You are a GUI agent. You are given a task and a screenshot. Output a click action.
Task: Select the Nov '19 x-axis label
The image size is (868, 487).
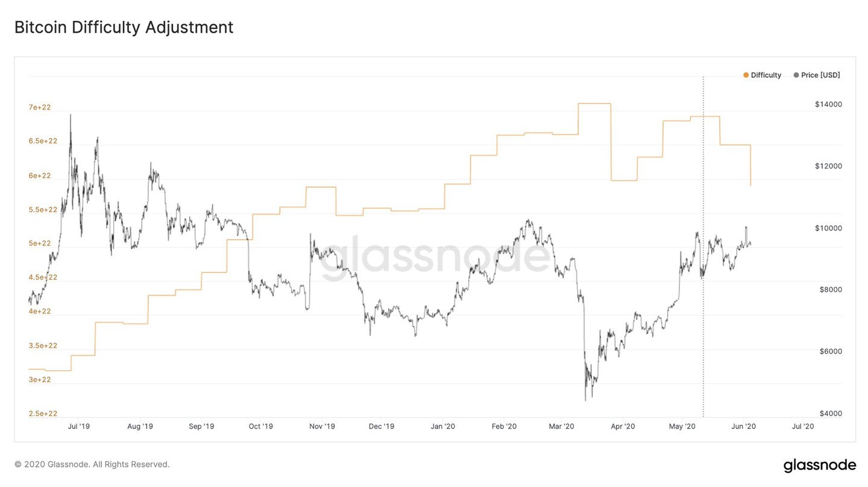(322, 426)
